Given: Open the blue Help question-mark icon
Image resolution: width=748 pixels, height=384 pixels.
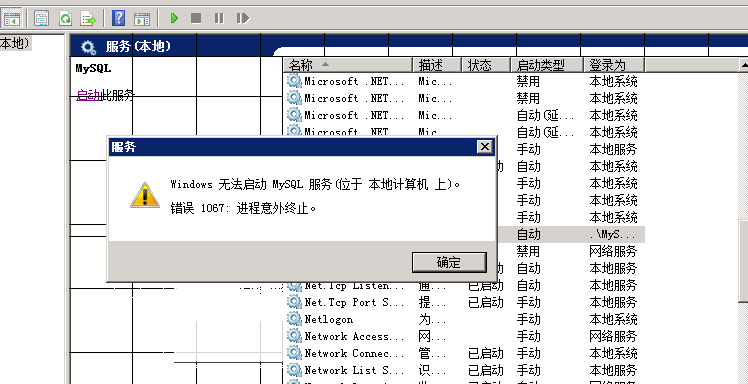Looking at the screenshot, I should pos(118,19).
